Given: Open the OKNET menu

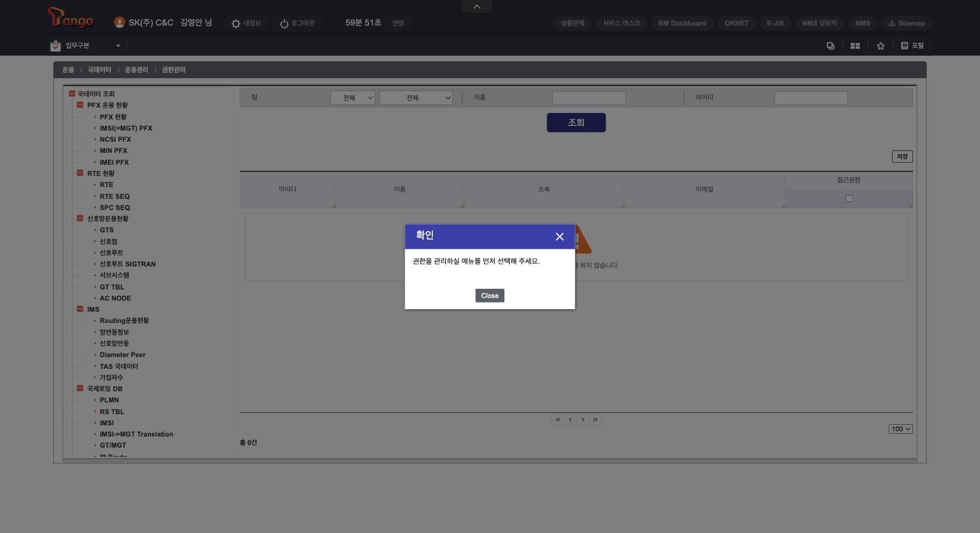Looking at the screenshot, I should [x=736, y=24].
